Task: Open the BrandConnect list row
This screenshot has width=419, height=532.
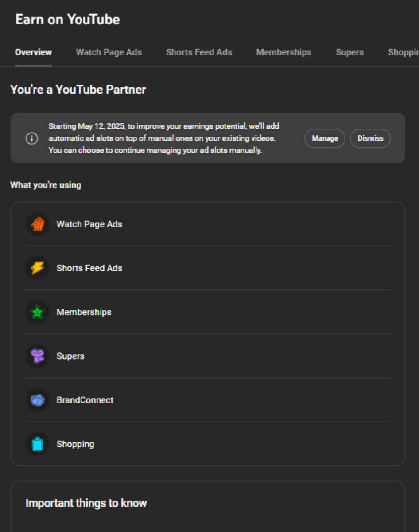Action: coord(208,400)
